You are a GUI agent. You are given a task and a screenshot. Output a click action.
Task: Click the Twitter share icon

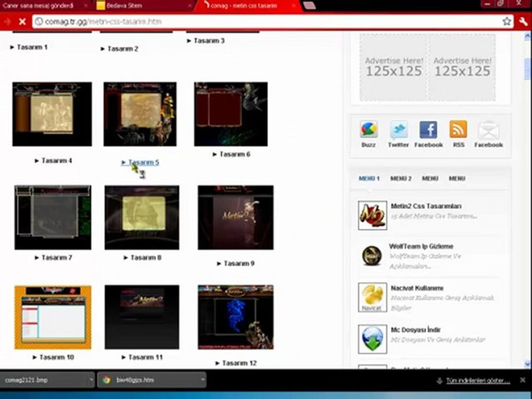(398, 130)
